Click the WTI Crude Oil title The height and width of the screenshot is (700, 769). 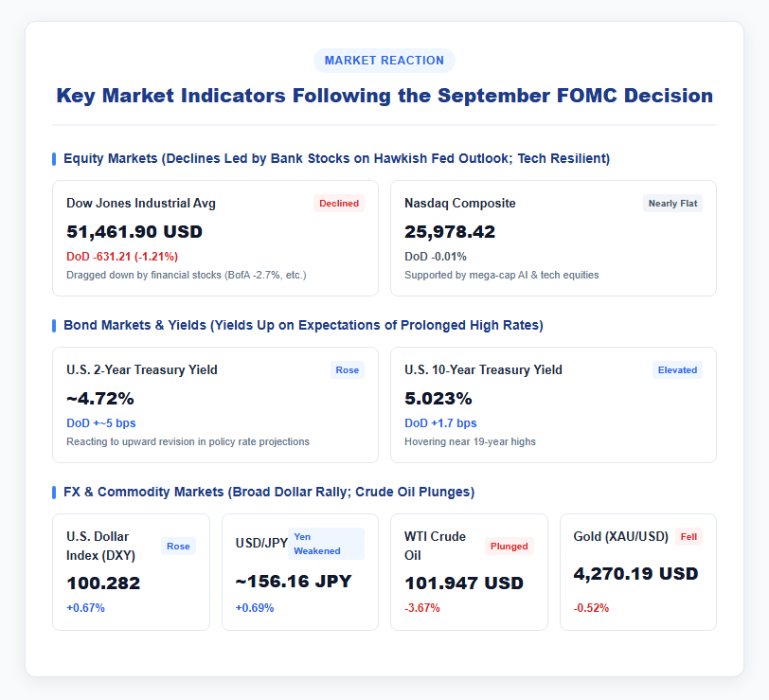click(x=435, y=546)
